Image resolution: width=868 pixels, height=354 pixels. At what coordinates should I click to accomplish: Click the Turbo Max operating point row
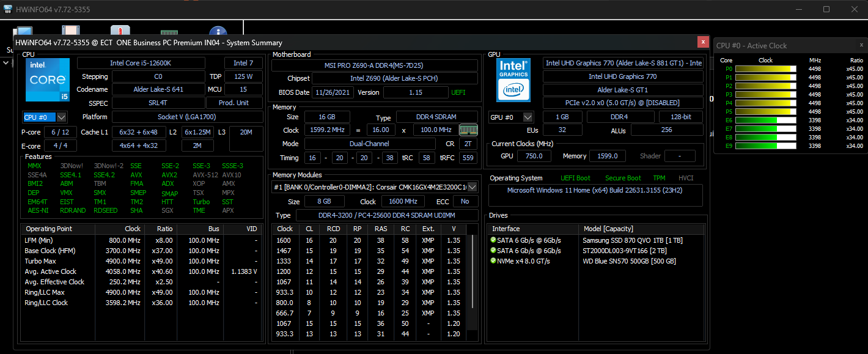pyautogui.click(x=142, y=261)
